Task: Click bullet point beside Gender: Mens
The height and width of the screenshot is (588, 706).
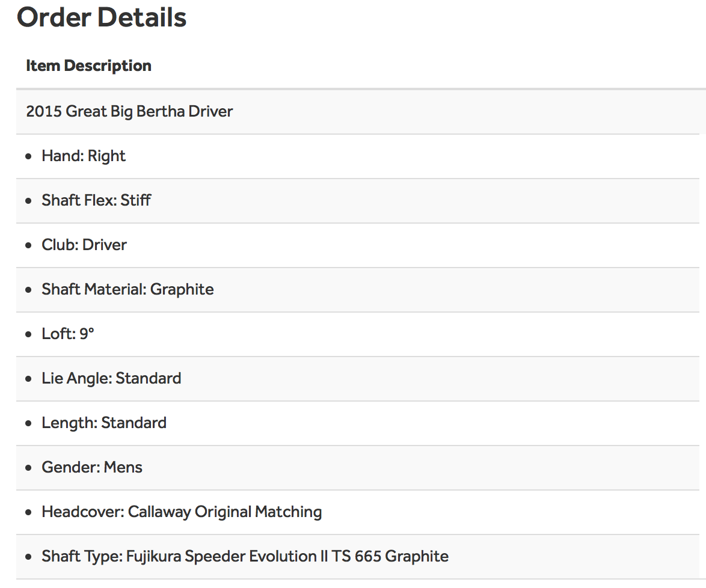Action: point(29,468)
